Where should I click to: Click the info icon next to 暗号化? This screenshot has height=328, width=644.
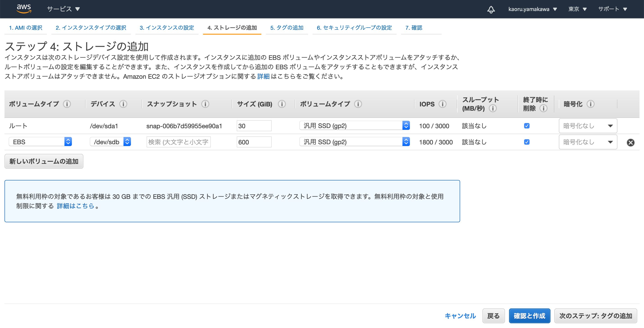[x=590, y=104]
